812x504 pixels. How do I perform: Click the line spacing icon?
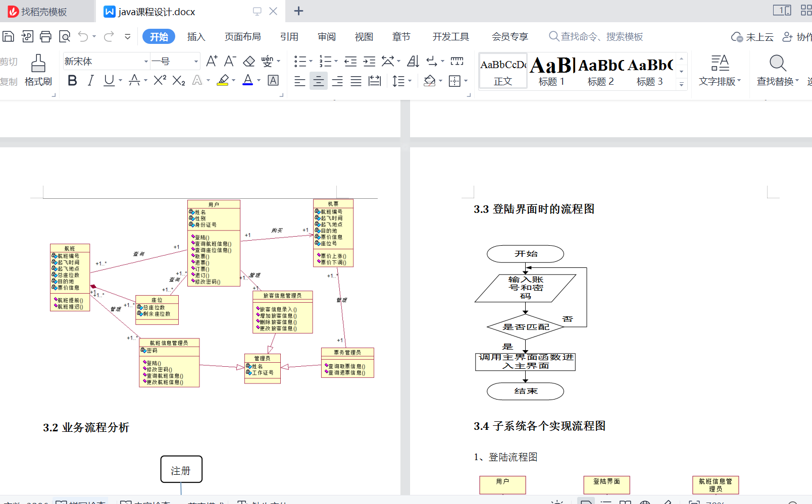398,81
